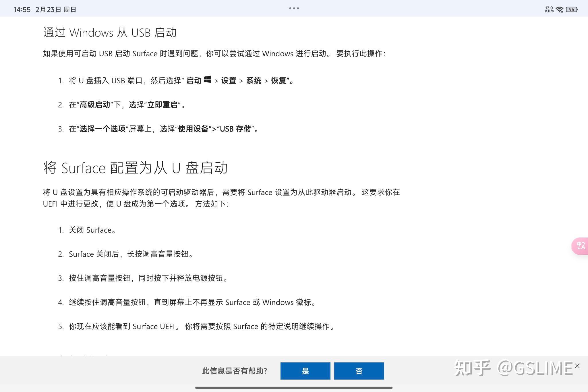The image size is (588, 392).
Task: Click 是 on the feedback bar
Action: click(x=305, y=371)
